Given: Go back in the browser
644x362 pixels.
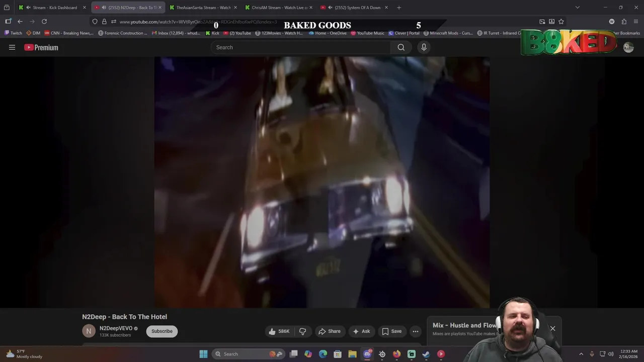Looking at the screenshot, I should click(x=20, y=21).
